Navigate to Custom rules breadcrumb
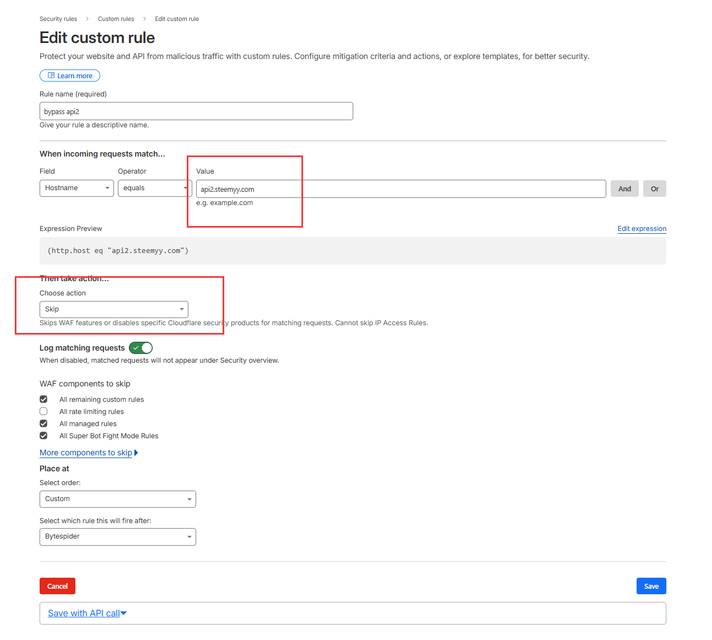The height and width of the screenshot is (640, 712). point(116,19)
